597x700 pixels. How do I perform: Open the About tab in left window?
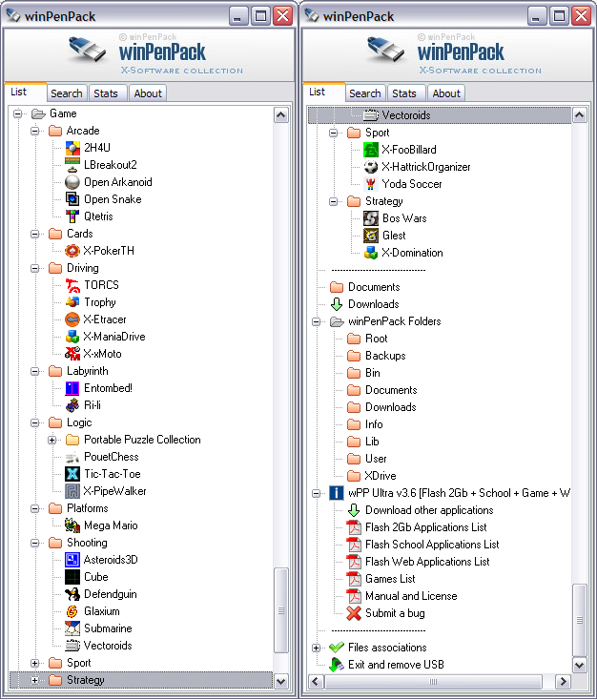[148, 93]
